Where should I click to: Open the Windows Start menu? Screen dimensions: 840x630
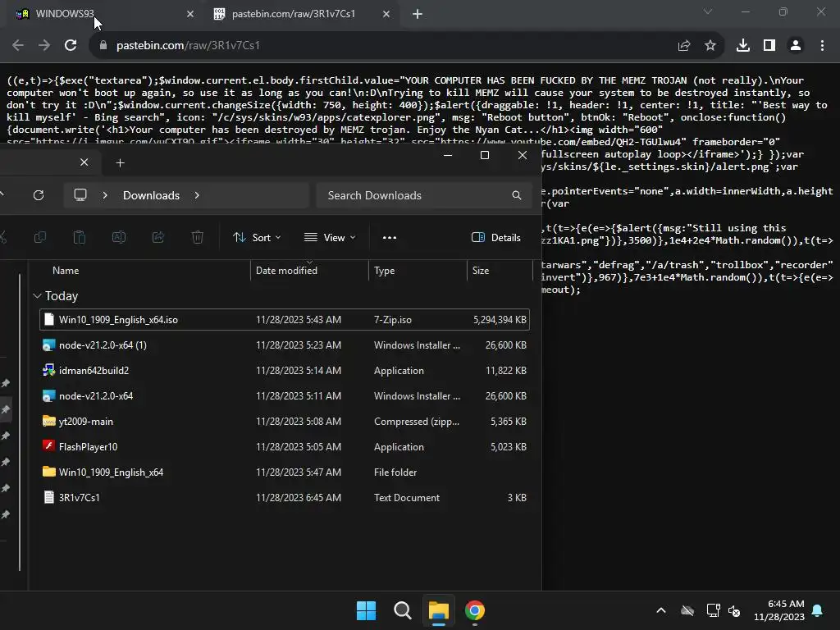tap(367, 610)
